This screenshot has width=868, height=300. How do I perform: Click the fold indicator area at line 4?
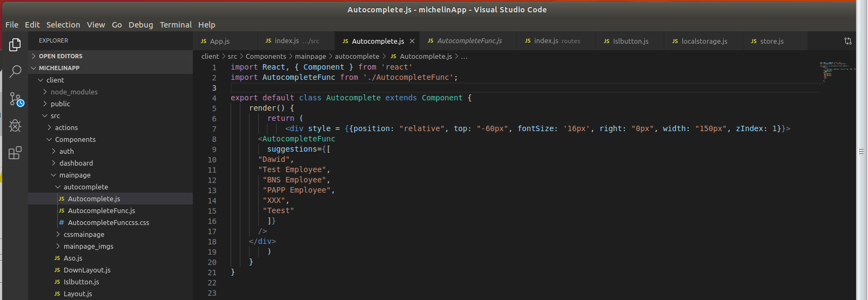224,98
